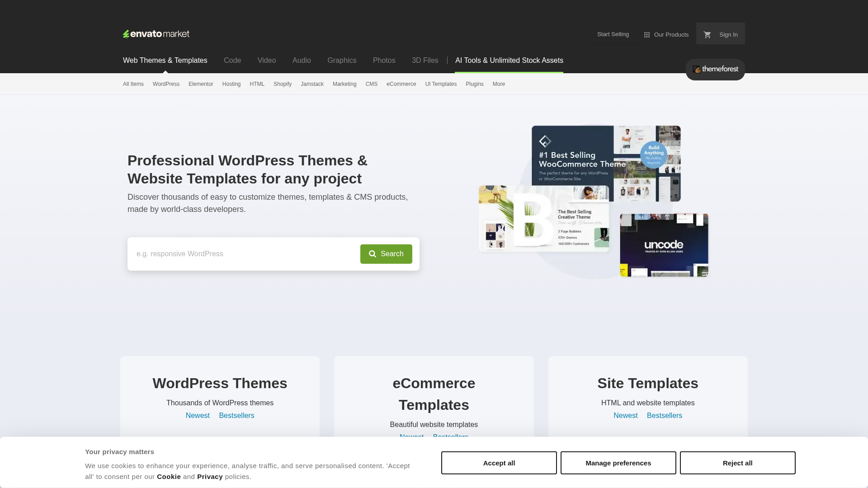Click the Site Templates heading
868x488 pixels.
tap(648, 383)
